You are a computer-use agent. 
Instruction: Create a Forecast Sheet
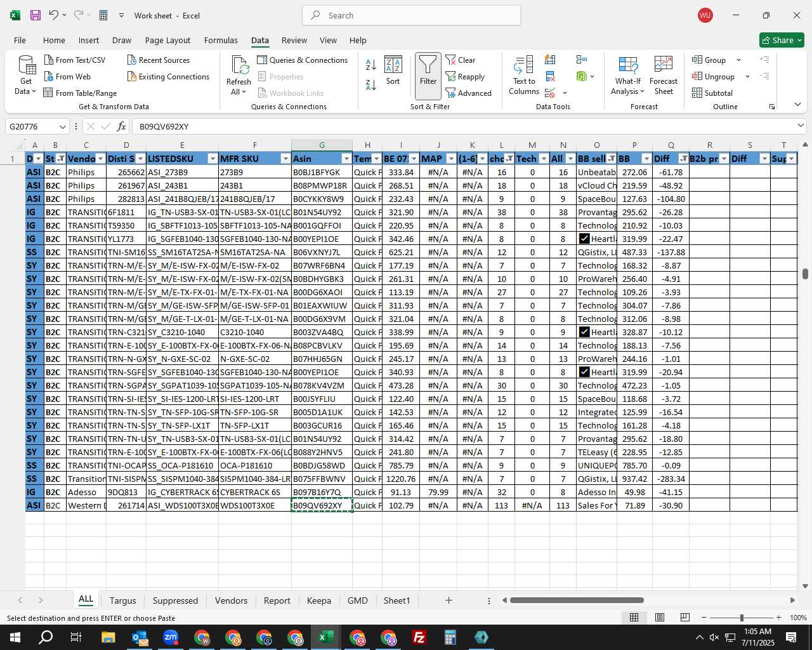coord(664,76)
